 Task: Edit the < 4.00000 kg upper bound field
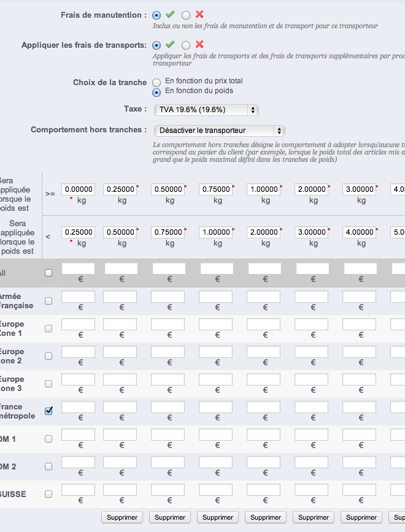pos(360,232)
